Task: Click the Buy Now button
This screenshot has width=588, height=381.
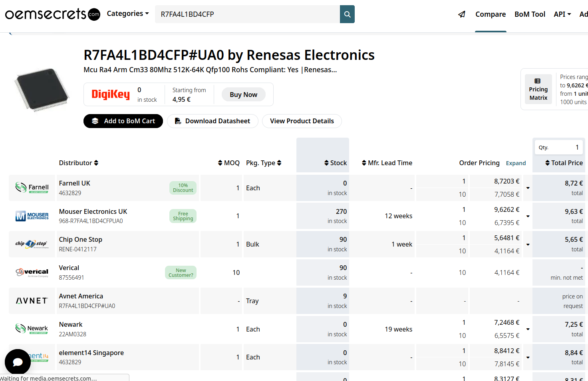Action: coord(244,95)
